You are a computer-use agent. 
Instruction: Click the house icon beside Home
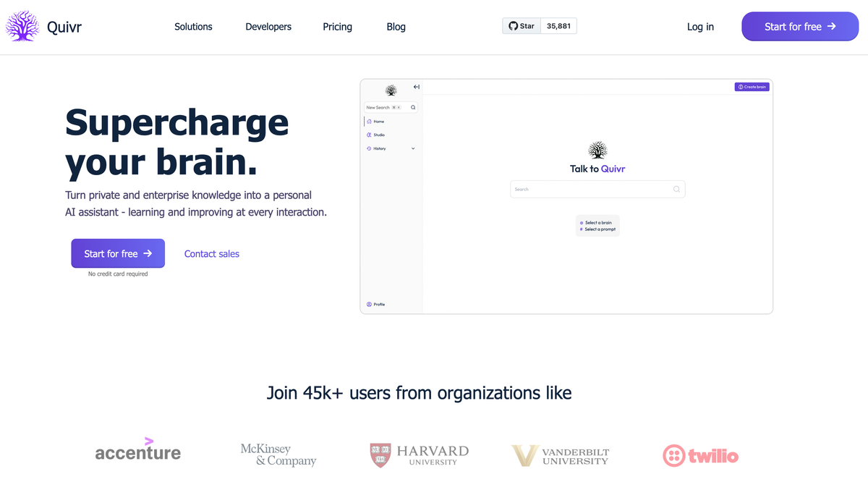[370, 122]
